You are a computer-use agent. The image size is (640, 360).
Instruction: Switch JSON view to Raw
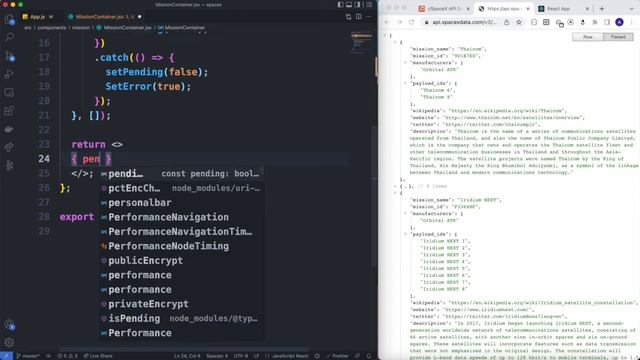point(588,37)
